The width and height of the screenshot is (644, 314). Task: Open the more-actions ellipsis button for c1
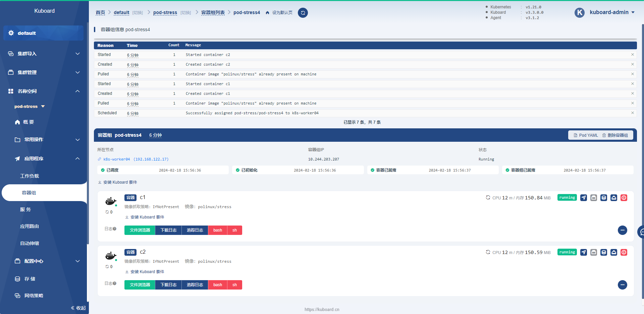(x=623, y=230)
